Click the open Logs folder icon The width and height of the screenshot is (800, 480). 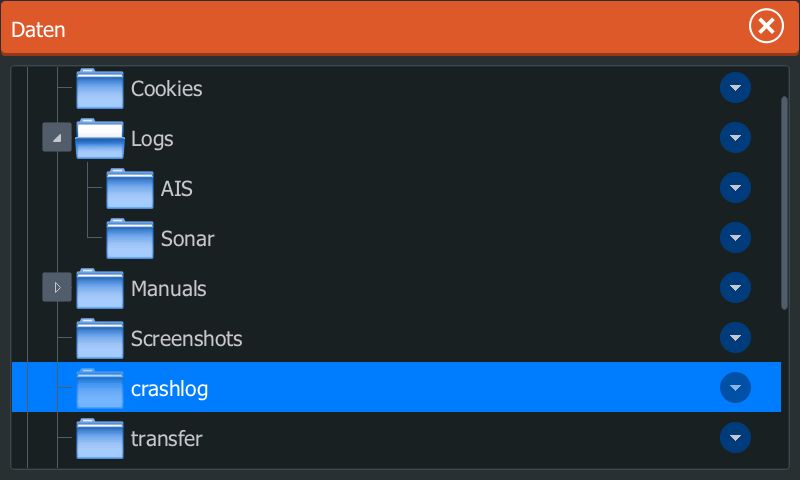coord(99,139)
